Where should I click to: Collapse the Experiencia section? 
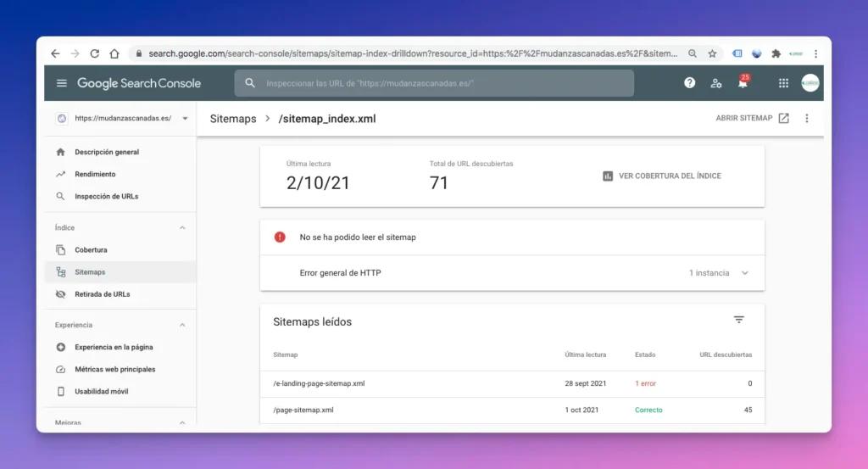coord(182,325)
